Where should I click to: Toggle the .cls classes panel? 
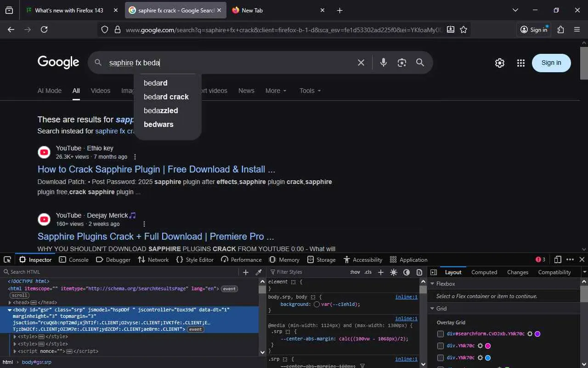point(368,272)
